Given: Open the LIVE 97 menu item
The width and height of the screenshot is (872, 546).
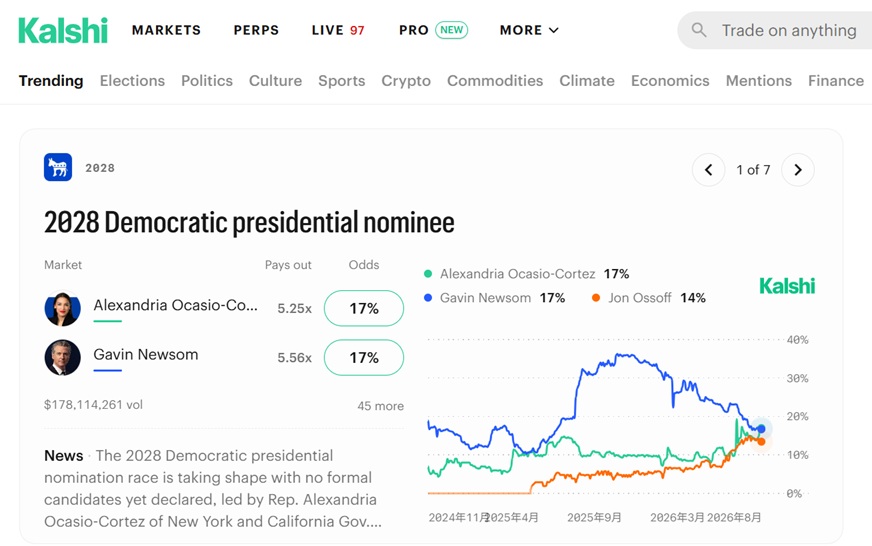Looking at the screenshot, I should coord(338,30).
